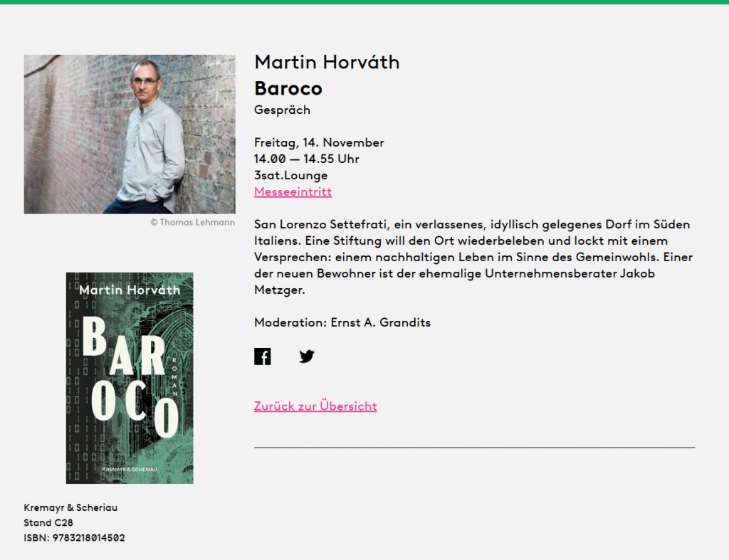Click the event date Freitag, 14. November
Image resolution: width=729 pixels, height=560 pixels.
pyautogui.click(x=319, y=143)
